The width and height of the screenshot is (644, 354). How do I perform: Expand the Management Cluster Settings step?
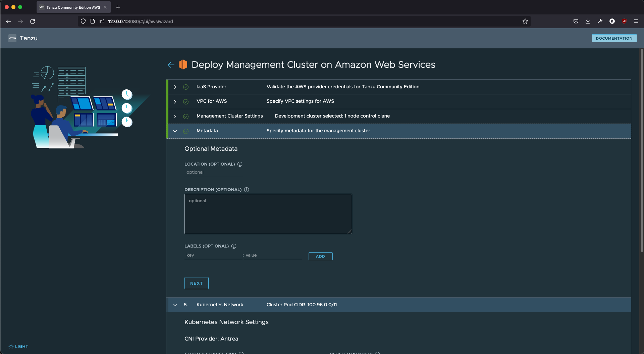coord(175,116)
